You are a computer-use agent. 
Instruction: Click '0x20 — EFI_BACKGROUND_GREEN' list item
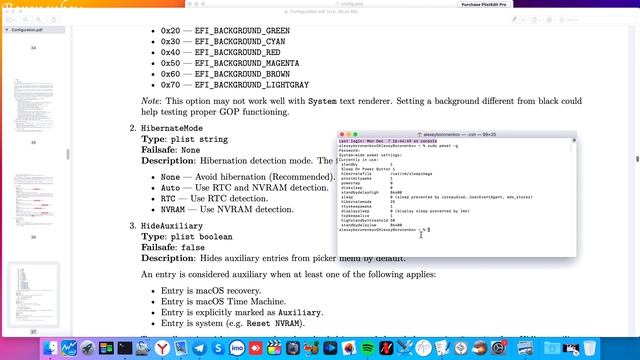pyautogui.click(x=225, y=31)
